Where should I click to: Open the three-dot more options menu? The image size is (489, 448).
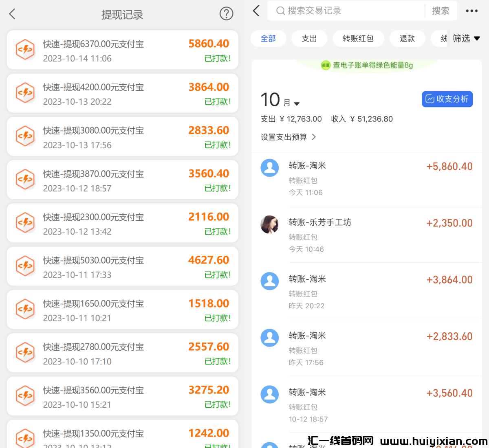[x=471, y=11]
